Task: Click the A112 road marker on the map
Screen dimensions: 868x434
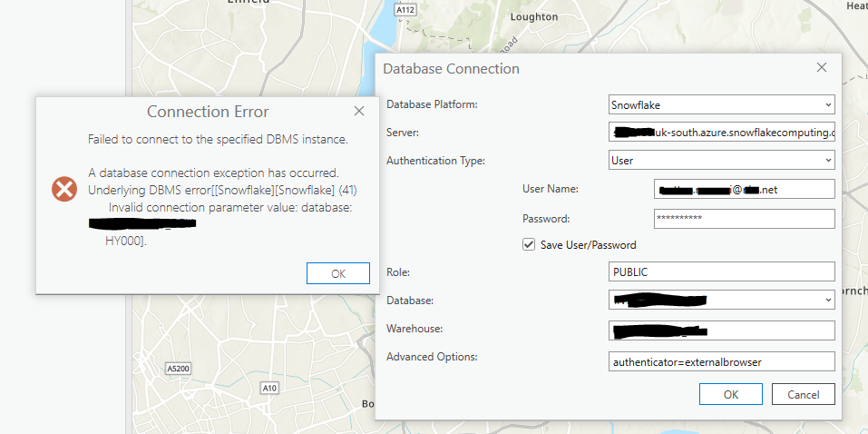Action: pyautogui.click(x=405, y=10)
